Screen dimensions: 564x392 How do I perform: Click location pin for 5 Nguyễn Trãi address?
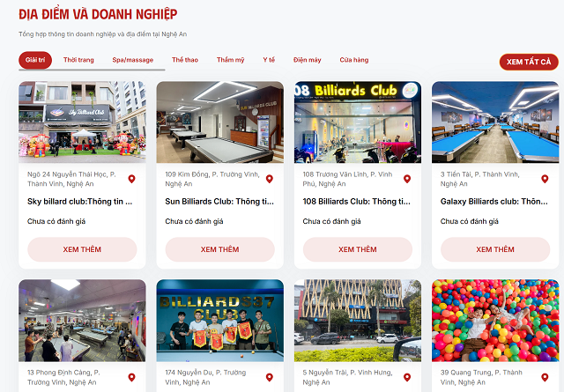(x=407, y=377)
